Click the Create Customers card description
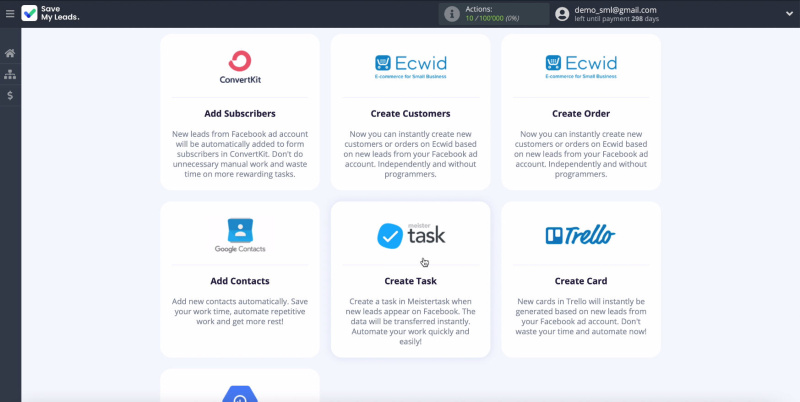Viewport: 800px width, 402px height. (410, 154)
